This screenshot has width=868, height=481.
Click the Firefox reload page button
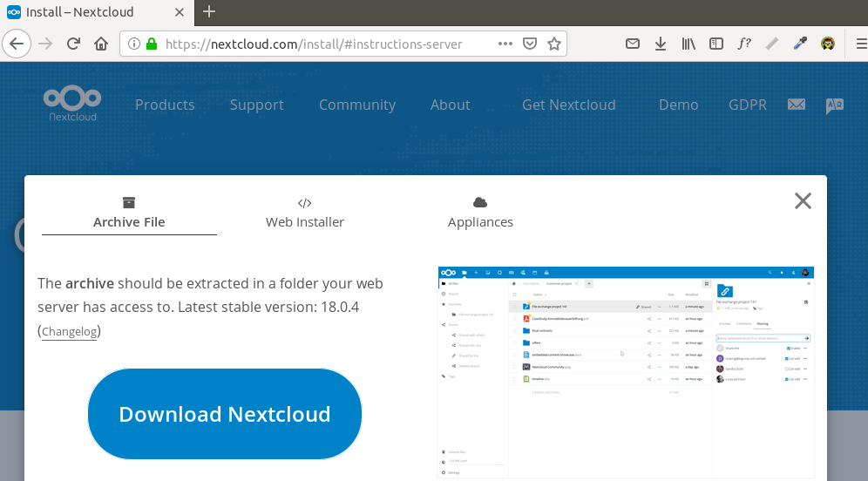pyautogui.click(x=73, y=44)
